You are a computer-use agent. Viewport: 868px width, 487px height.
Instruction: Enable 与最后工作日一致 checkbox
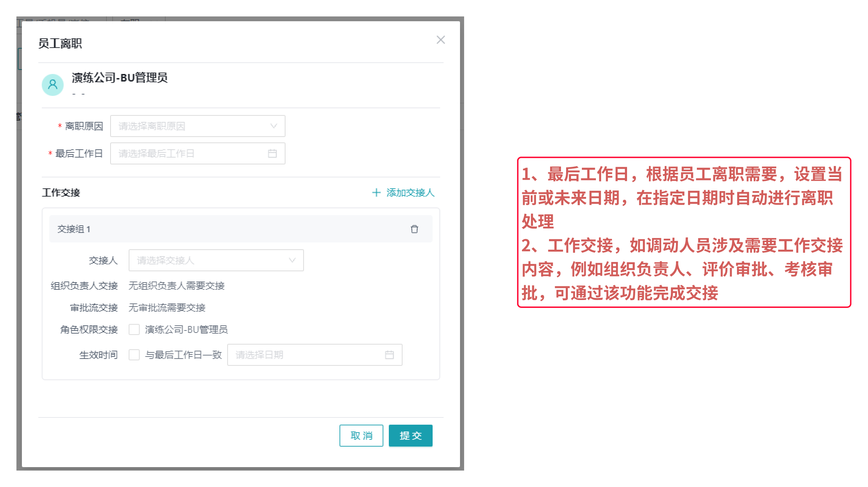point(134,355)
